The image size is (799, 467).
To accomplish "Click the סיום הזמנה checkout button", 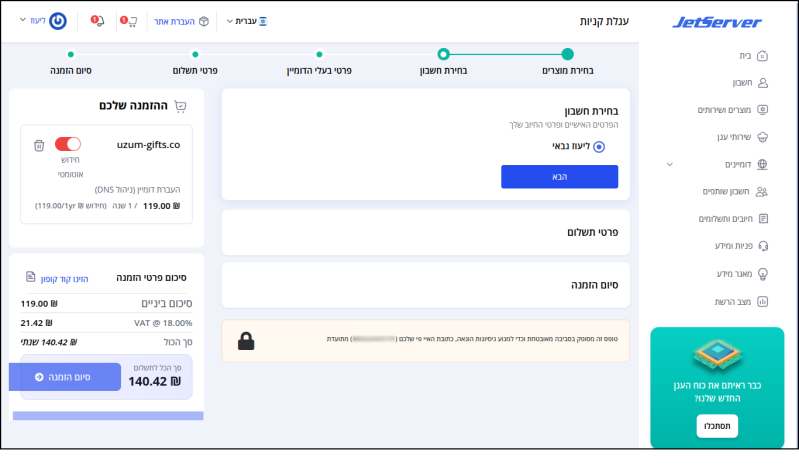I will pos(65,377).
